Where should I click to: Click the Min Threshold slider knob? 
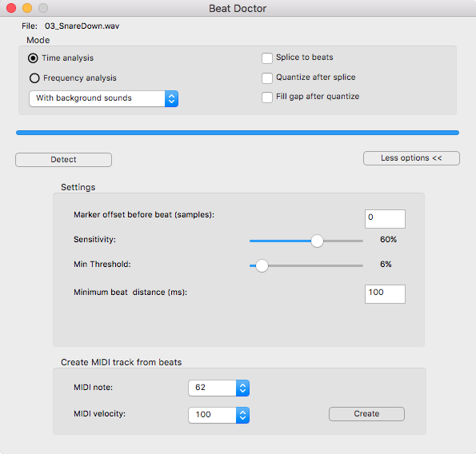(262, 265)
